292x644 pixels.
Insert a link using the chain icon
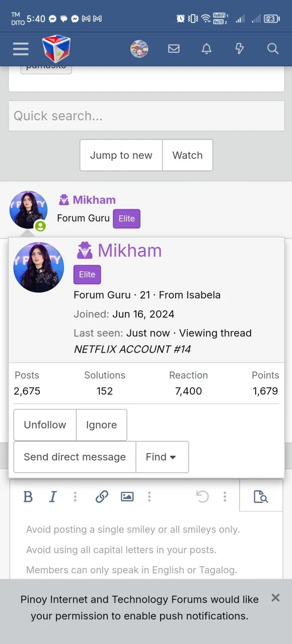[102, 497]
